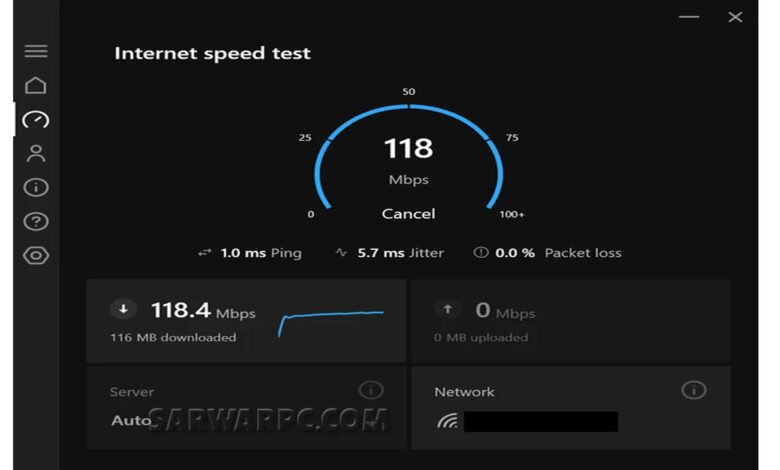Viewport: 780px width, 470px height.
Task: Select the speedometer speed test icon
Action: [x=36, y=119]
